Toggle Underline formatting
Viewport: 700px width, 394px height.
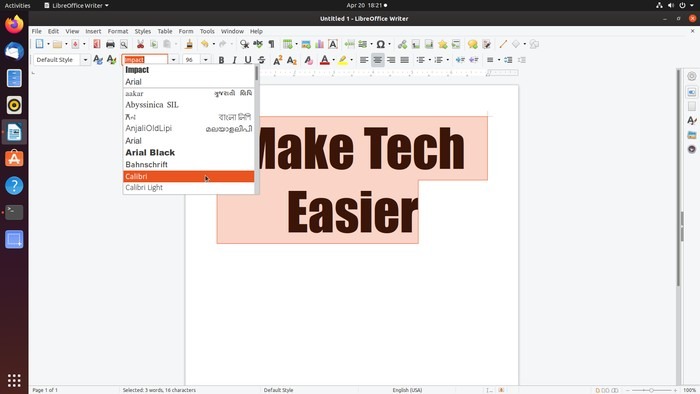coord(248,60)
